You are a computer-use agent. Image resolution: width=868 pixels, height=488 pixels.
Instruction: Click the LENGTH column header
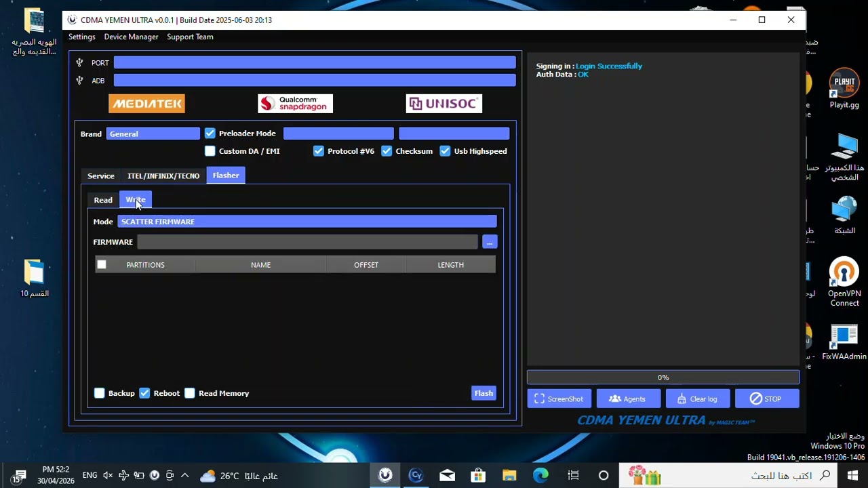point(451,265)
